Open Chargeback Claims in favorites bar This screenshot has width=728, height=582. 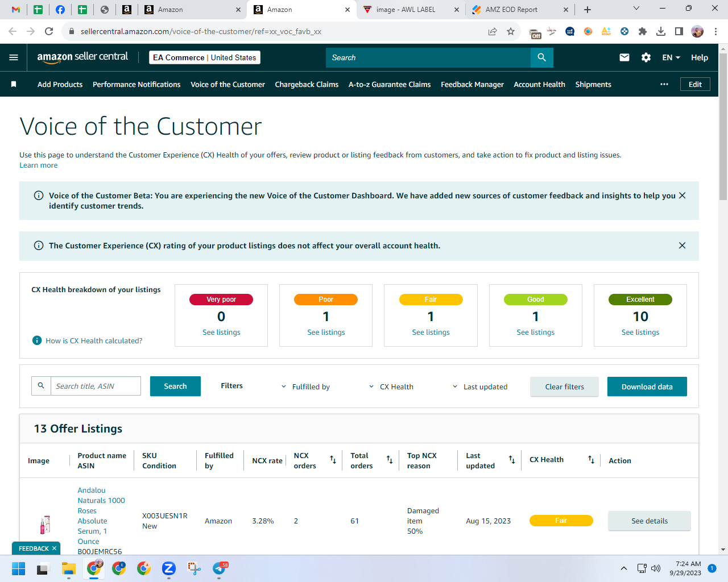[x=307, y=84]
